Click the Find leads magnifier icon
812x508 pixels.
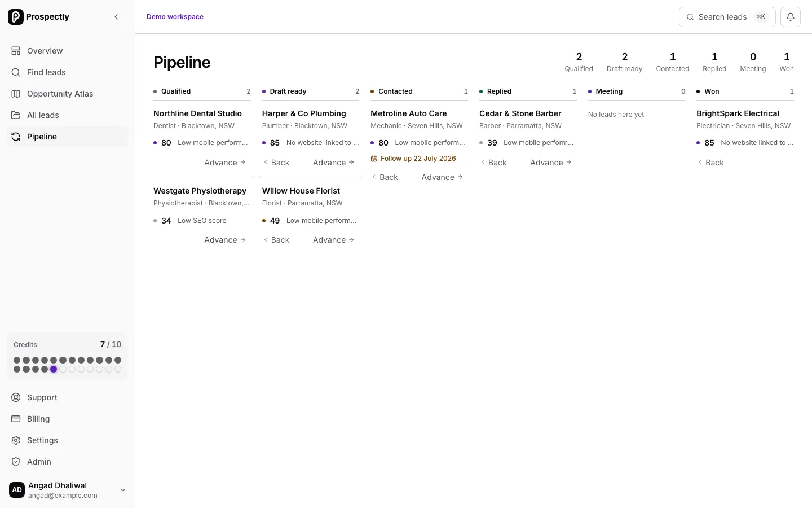pyautogui.click(x=16, y=72)
